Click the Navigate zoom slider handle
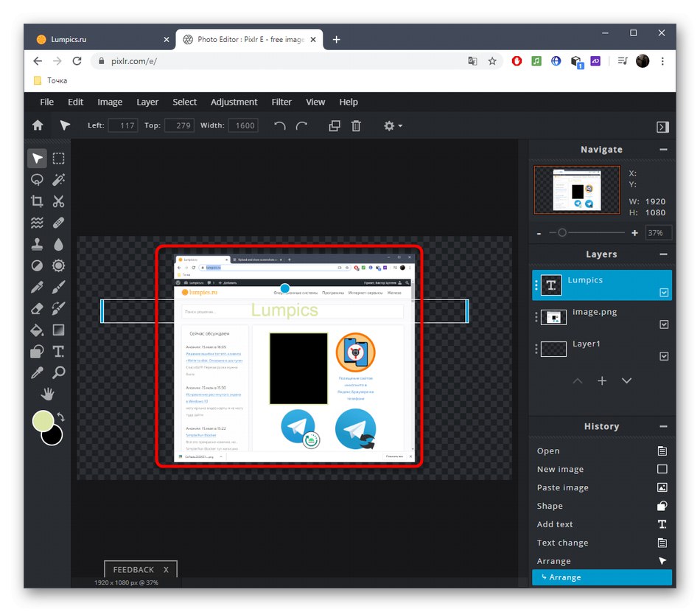This screenshot has height=612, width=700. 562,232
